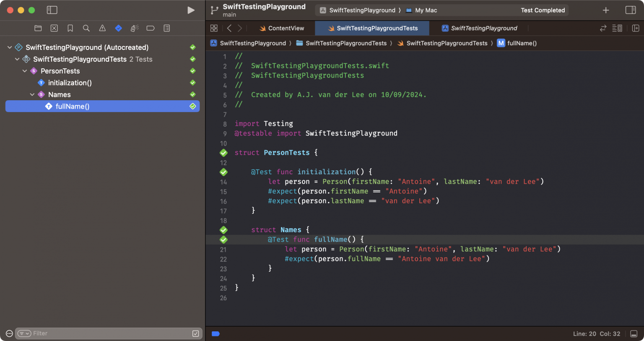This screenshot has height=341, width=644.
Task: Toggle the filter checkbox beside the Filter field
Action: (x=195, y=333)
